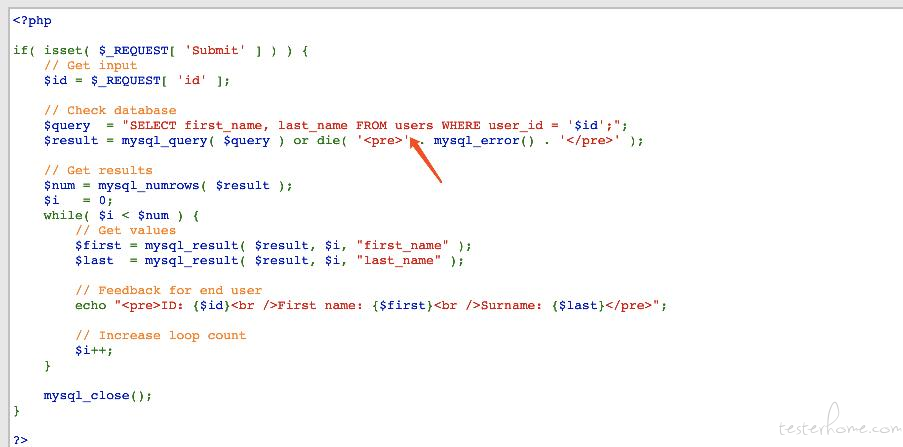Click the '// Increase loop count' comment
Viewport: 903px width, 447px height.
161,335
